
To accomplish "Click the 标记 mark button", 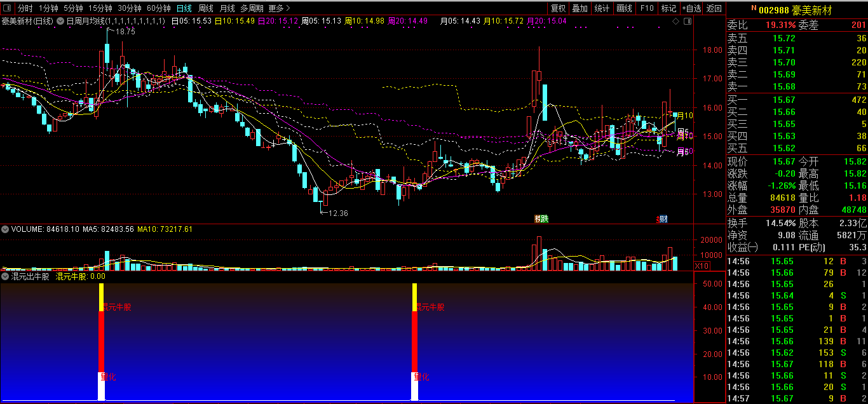I will tap(668, 8).
